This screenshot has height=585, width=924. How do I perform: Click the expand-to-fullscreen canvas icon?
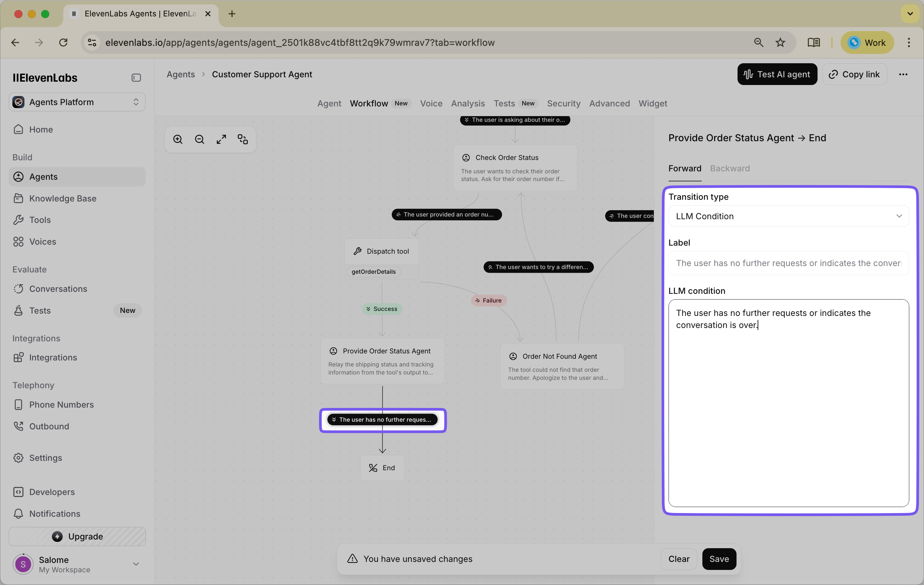coord(221,139)
